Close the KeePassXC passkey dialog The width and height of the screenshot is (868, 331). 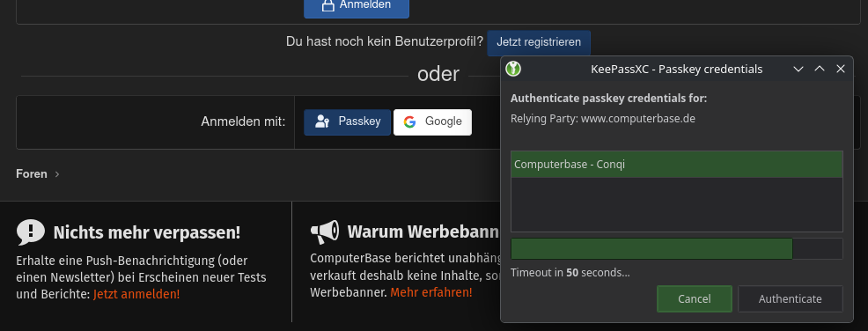tap(841, 70)
